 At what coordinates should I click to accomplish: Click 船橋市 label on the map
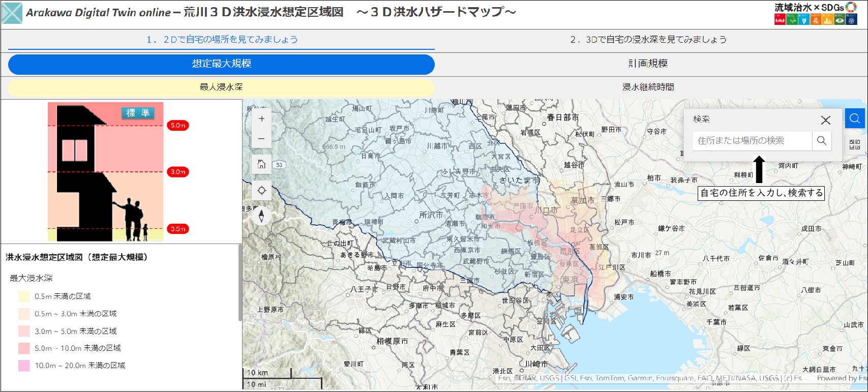(660, 274)
